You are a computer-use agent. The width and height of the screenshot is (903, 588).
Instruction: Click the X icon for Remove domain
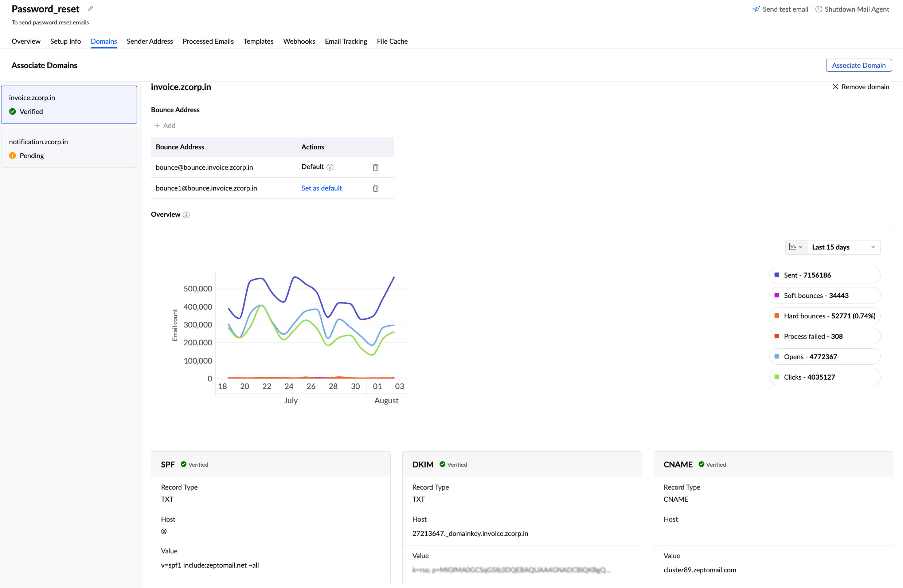click(x=835, y=87)
